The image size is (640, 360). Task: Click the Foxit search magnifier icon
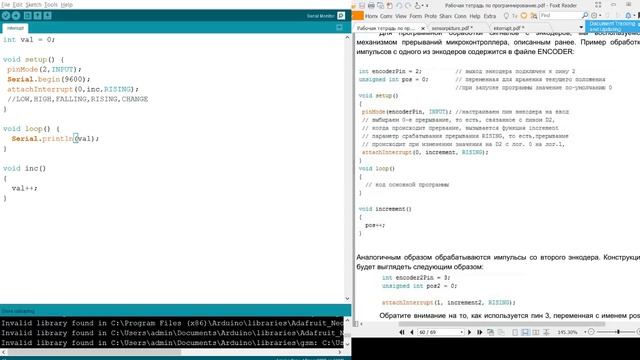(x=585, y=15)
